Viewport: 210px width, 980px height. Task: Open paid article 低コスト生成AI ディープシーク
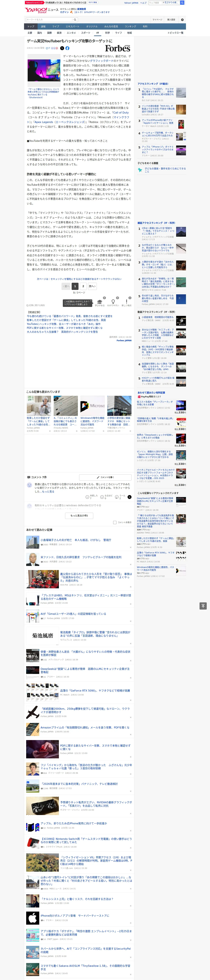coord(155,403)
